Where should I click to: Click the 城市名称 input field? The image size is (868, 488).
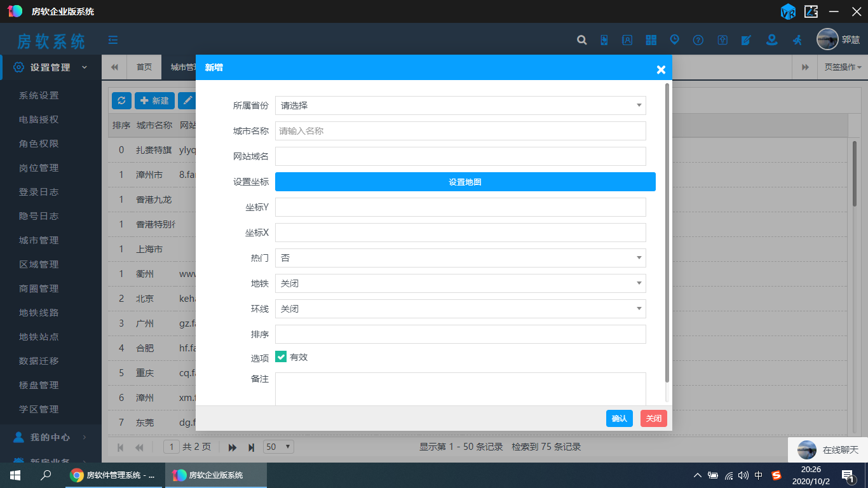[461, 131]
